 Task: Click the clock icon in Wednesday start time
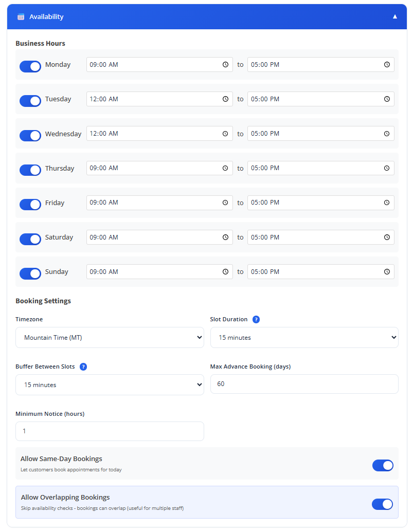225,134
